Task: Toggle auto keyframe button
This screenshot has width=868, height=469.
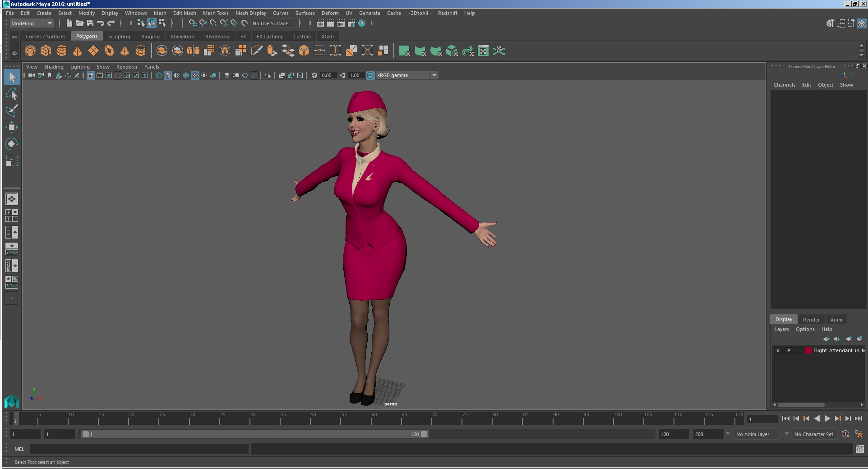Action: pos(845,434)
